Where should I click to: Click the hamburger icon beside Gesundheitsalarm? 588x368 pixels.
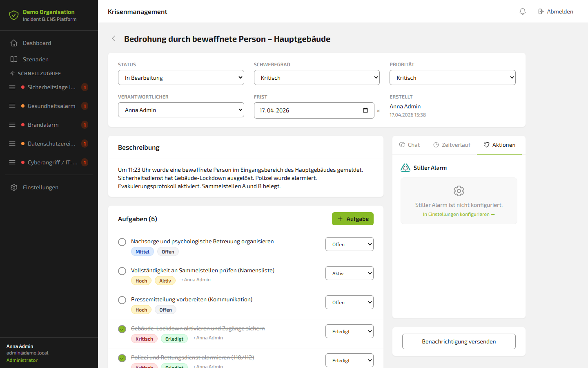click(x=12, y=106)
